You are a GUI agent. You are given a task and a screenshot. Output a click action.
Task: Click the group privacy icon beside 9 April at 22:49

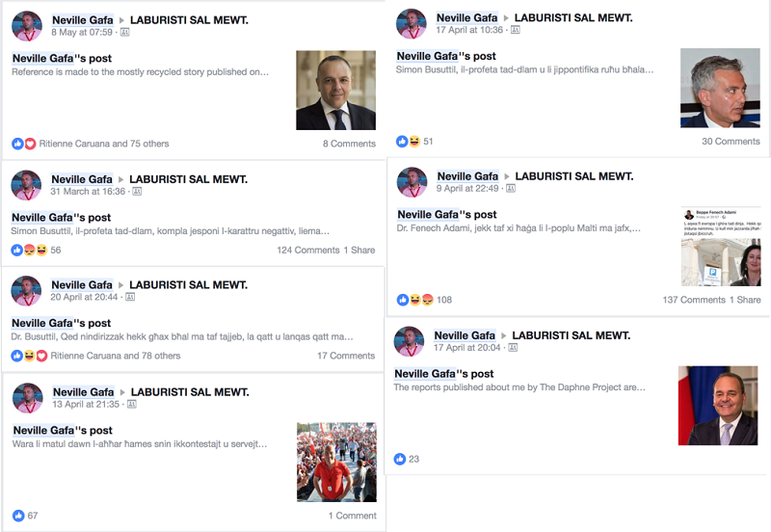pos(511,188)
